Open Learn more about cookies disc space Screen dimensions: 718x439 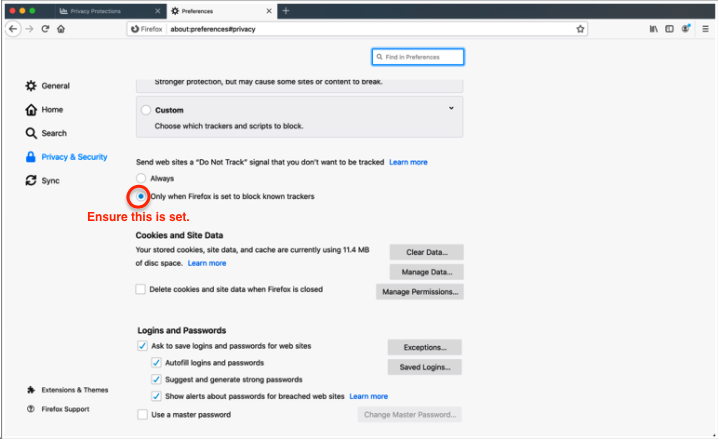[207, 263]
